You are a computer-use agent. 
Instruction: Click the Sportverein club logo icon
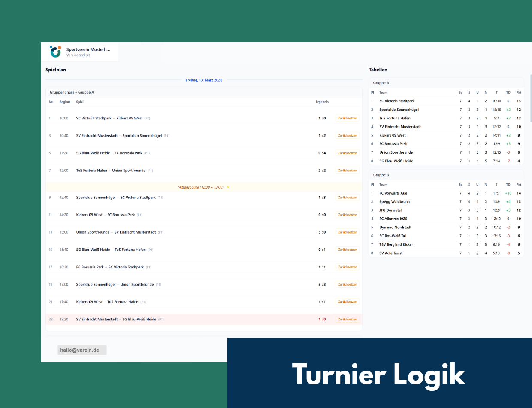[56, 52]
